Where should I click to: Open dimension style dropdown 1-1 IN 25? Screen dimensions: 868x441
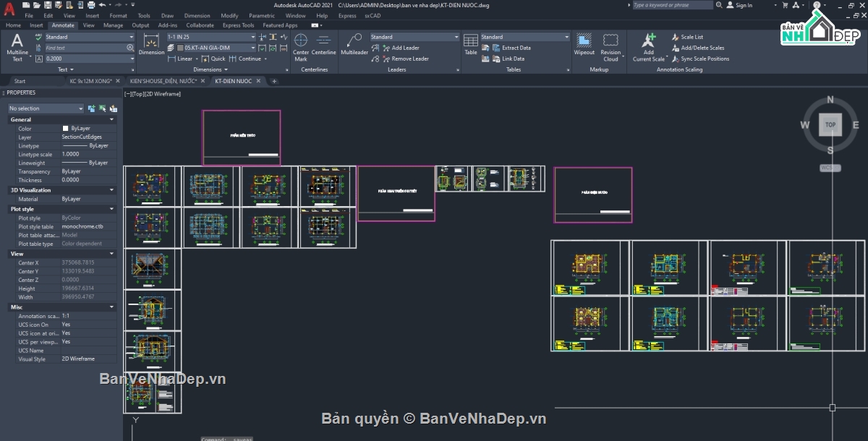click(x=211, y=37)
